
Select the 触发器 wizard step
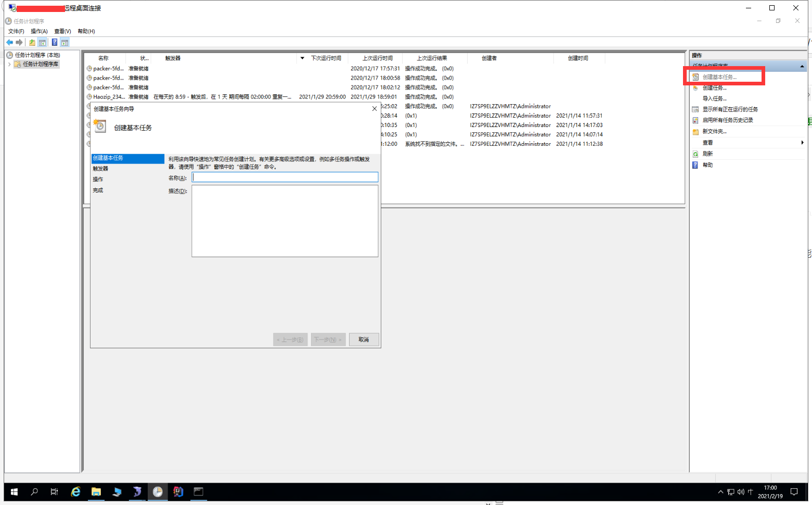tap(100, 169)
